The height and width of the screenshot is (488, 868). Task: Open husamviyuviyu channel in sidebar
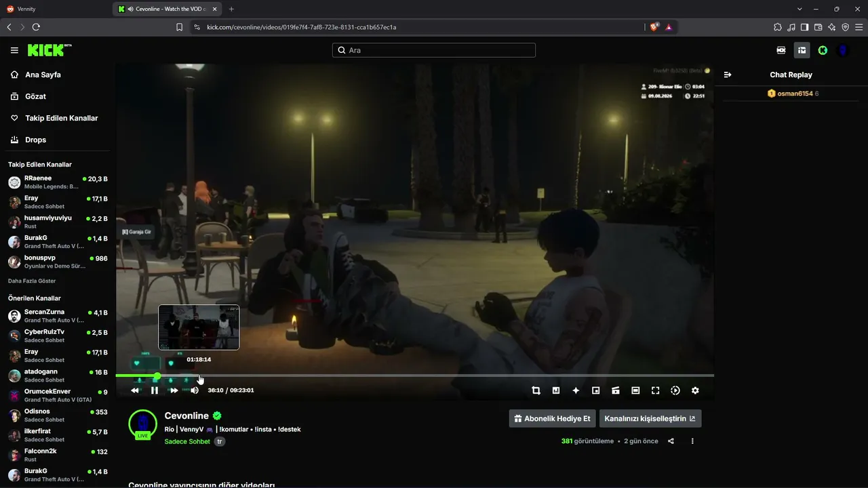(58, 222)
